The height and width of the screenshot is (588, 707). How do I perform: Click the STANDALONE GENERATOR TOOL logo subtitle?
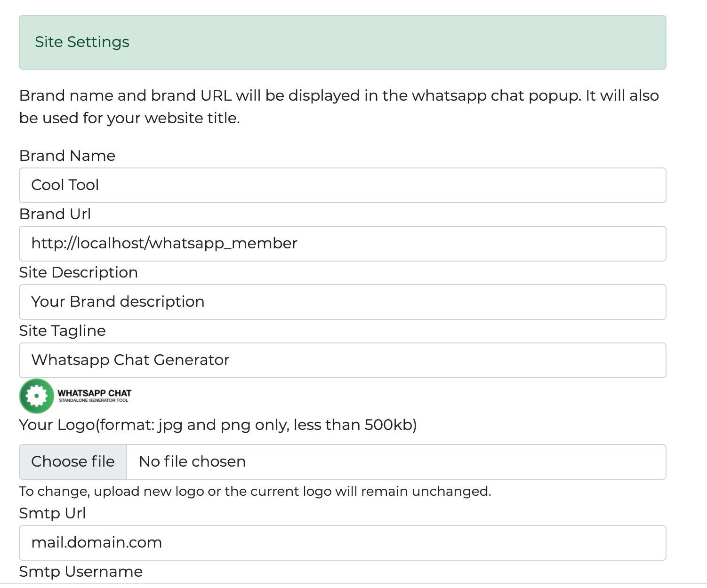(93, 401)
